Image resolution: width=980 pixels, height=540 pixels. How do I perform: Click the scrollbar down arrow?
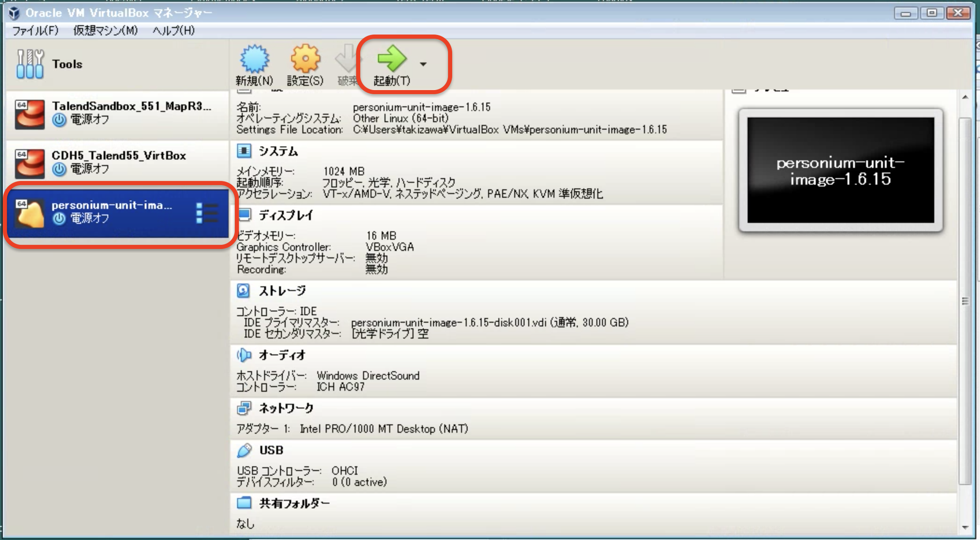coord(965,527)
